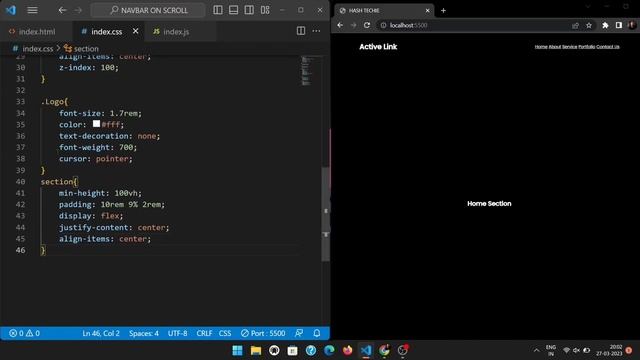Select CSS language mode
The image size is (640, 360).
[x=225, y=333]
